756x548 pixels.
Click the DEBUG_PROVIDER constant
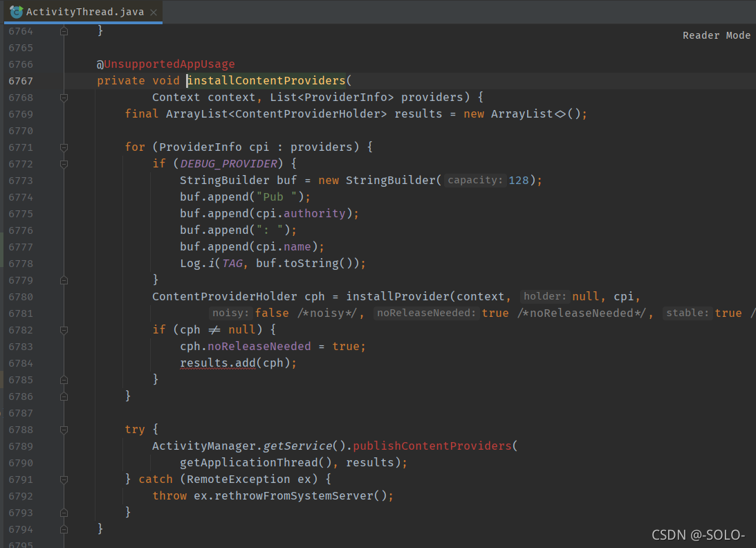229,164
